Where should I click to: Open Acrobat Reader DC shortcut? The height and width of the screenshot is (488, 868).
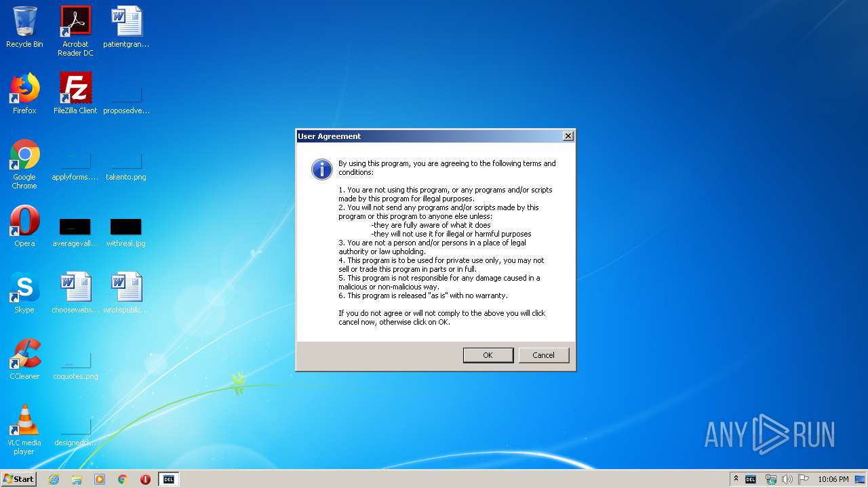75,31
